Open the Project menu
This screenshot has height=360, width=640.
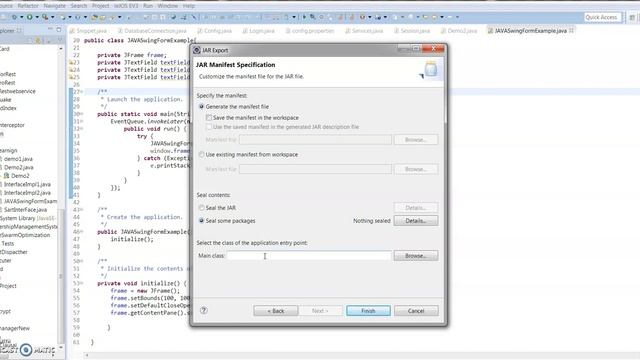click(100, 6)
